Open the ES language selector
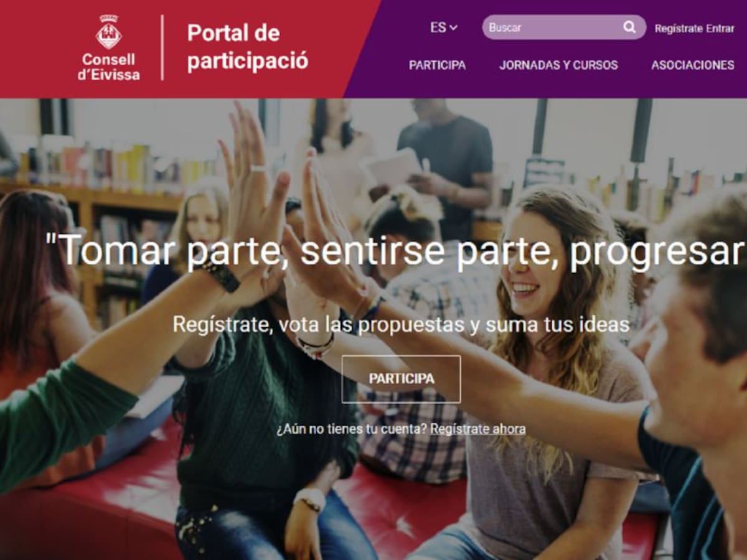 [443, 27]
